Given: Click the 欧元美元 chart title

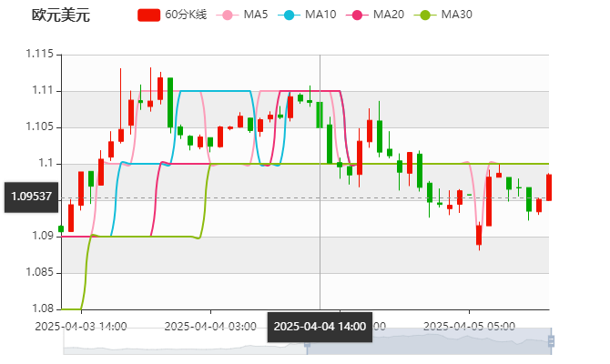Looking at the screenshot, I should pos(61,15).
